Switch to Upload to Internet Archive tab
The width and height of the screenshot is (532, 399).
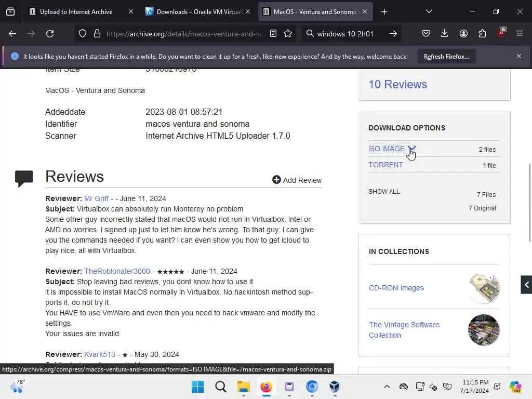[76, 12]
